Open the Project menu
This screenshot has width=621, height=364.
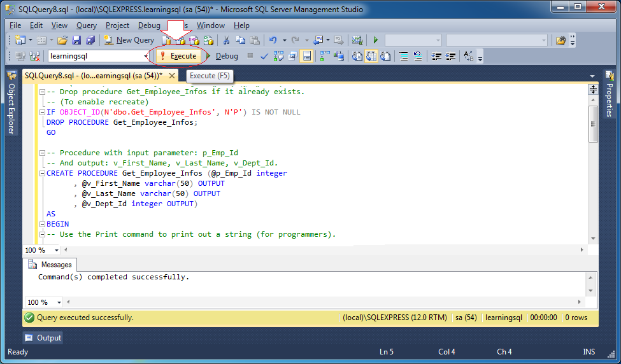click(x=117, y=25)
